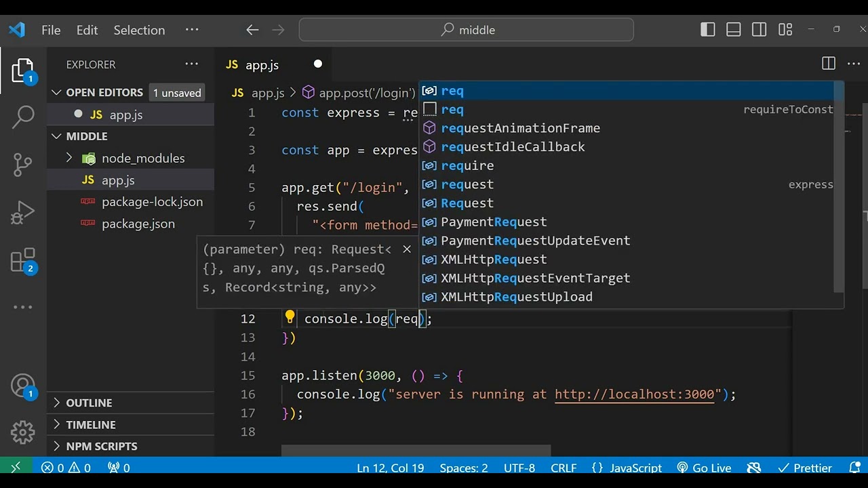Viewport: 868px width, 488px height.
Task: Split the editor to the right
Action: point(829,64)
